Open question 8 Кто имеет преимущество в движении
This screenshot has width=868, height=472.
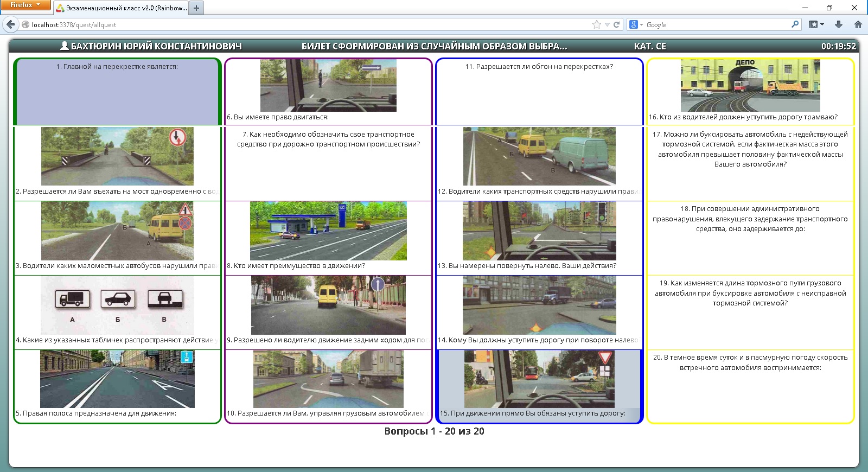328,238
